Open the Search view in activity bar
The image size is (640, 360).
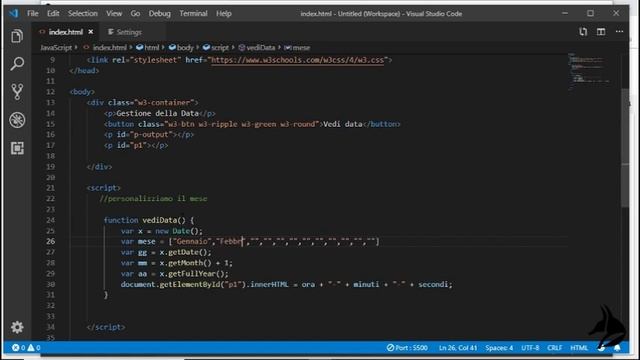point(17,64)
